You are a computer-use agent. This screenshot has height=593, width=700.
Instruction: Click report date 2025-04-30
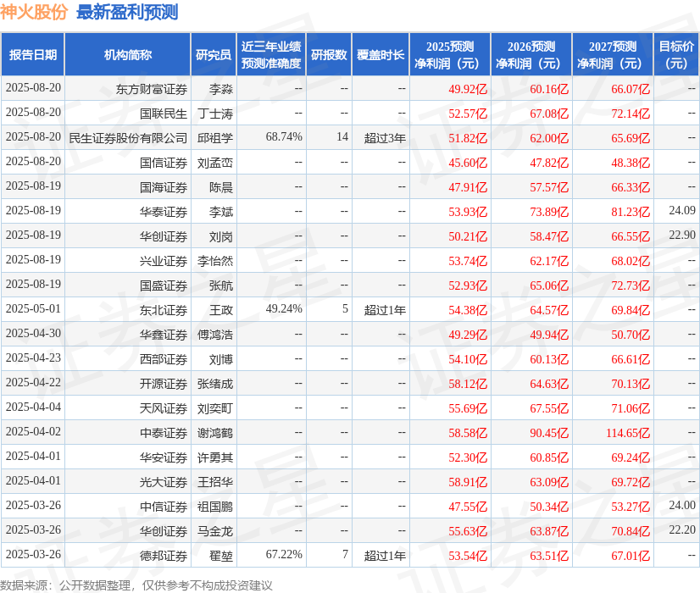click(x=34, y=333)
